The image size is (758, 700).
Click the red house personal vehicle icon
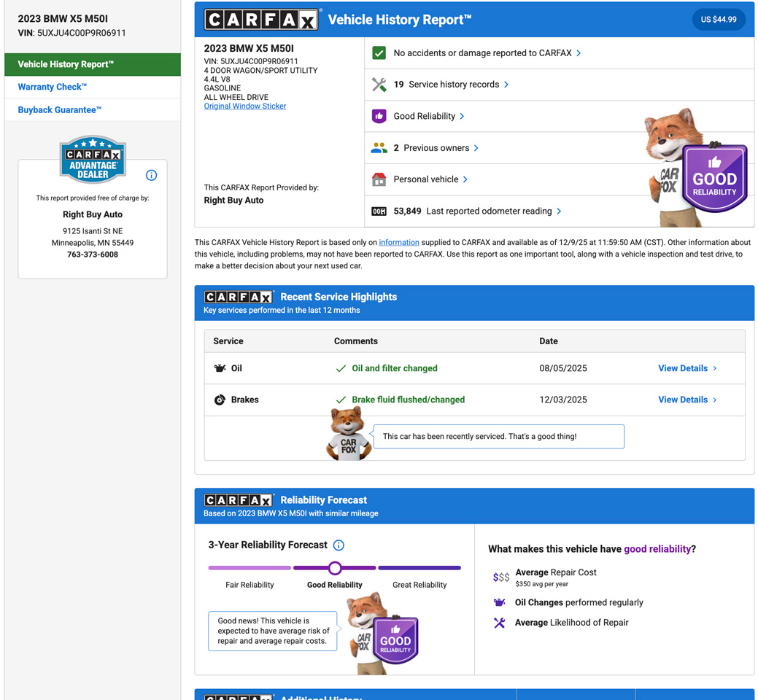tap(379, 179)
